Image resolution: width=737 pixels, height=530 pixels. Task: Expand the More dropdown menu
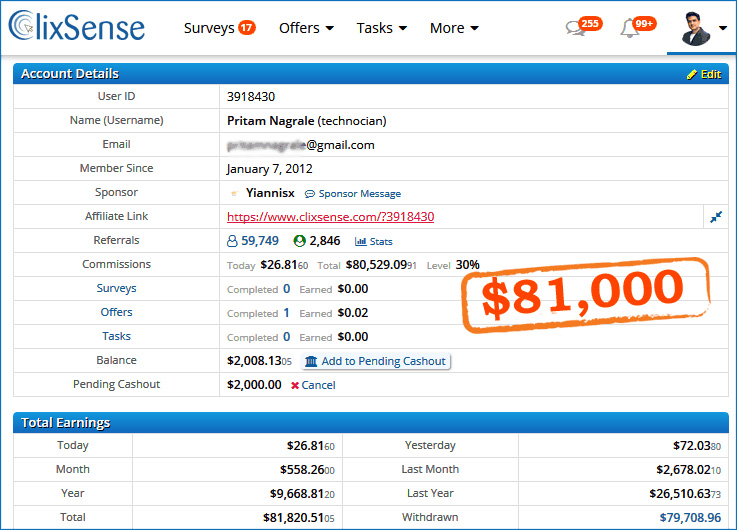454,28
